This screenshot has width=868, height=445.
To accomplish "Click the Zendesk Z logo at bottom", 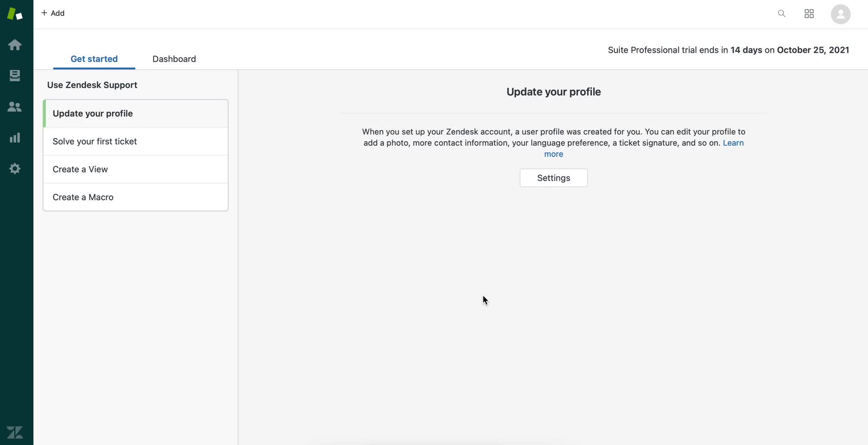I will tap(15, 432).
